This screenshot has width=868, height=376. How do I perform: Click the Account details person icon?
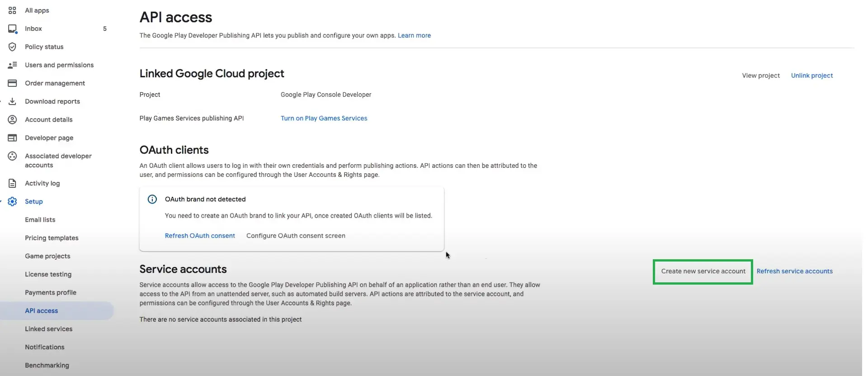point(12,119)
